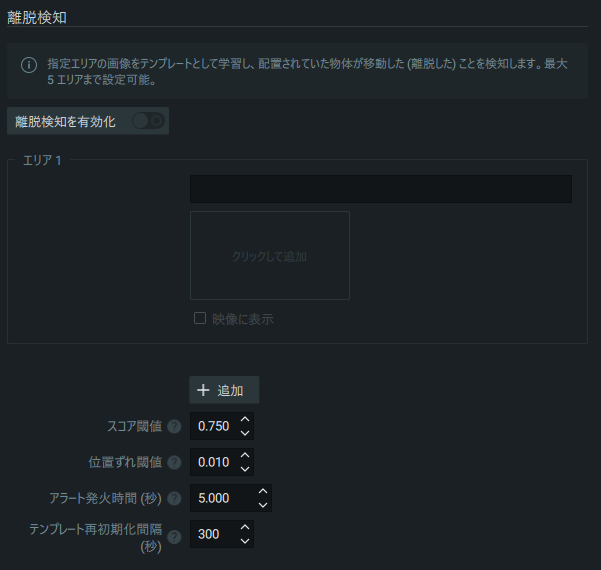Increase 位置ずれ閾値 with the up arrow
The height and width of the screenshot is (570, 601).
[x=245, y=455]
